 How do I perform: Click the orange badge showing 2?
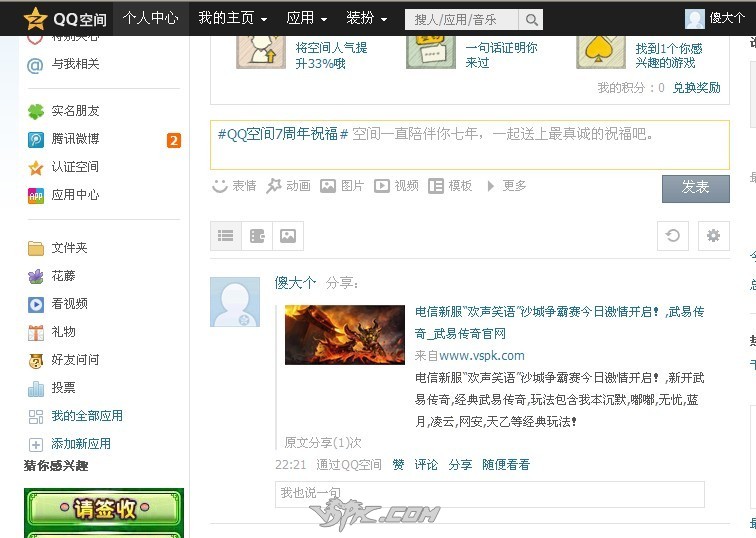(x=174, y=140)
